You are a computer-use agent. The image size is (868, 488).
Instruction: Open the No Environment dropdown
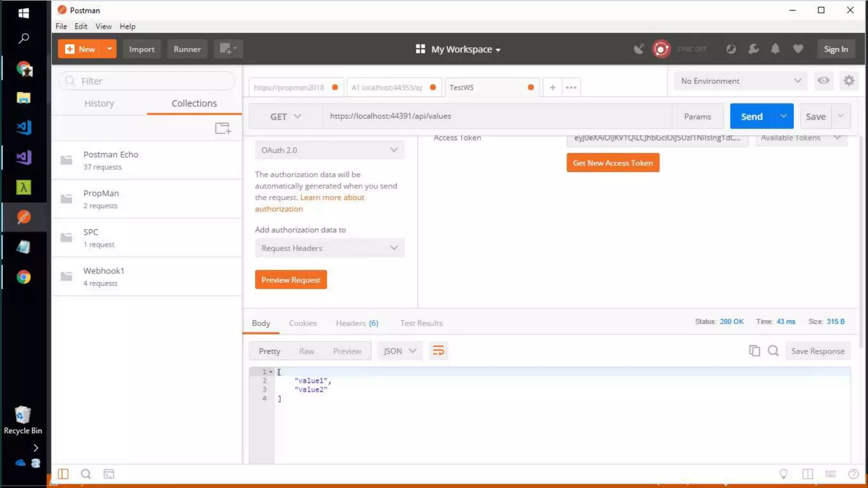tap(740, 80)
